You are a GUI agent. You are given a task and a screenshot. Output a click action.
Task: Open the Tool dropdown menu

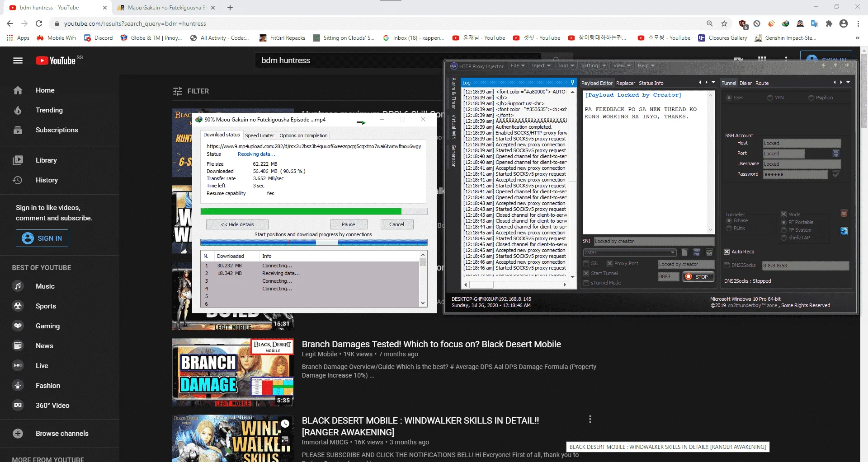[566, 66]
